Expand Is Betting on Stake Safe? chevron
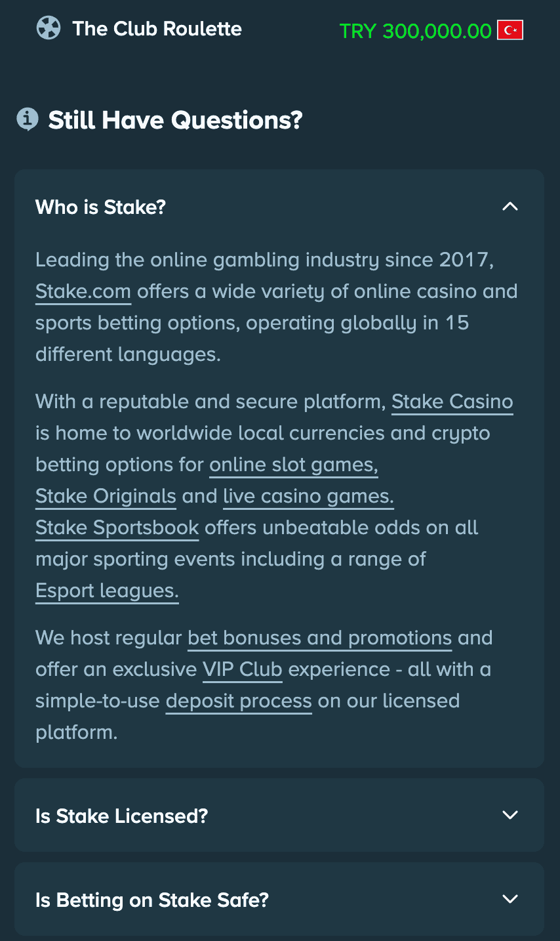This screenshot has width=560, height=941. pos(510,899)
